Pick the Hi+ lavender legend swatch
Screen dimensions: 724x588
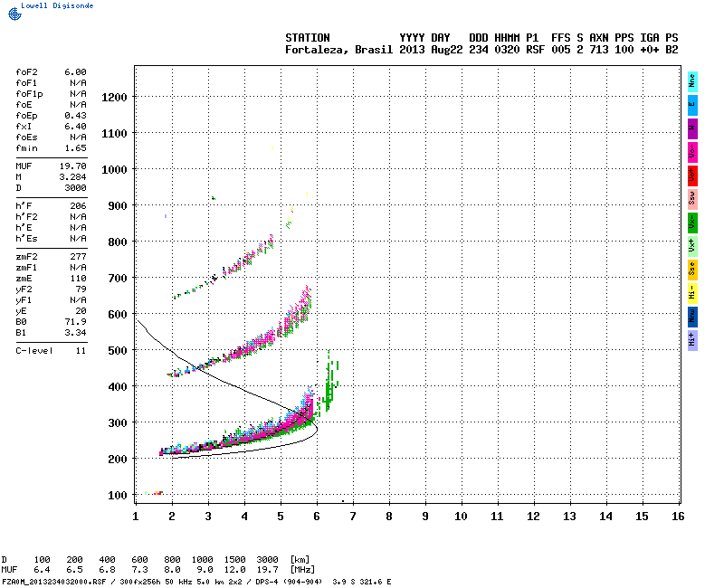pos(692,341)
